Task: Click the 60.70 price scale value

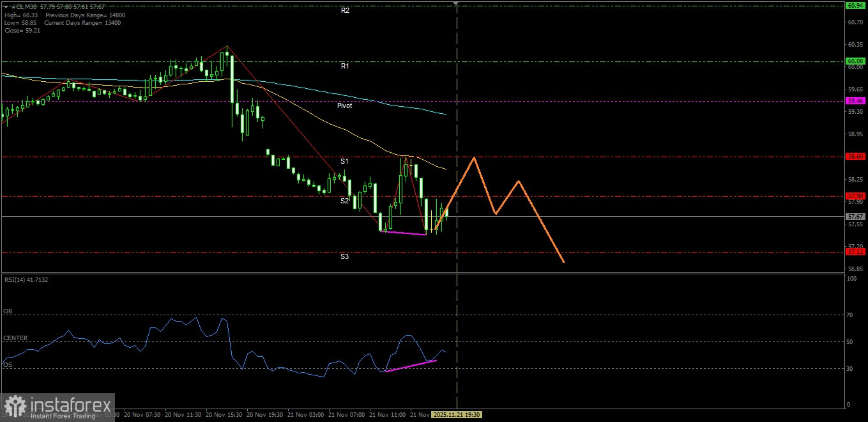Action: pyautogui.click(x=855, y=22)
